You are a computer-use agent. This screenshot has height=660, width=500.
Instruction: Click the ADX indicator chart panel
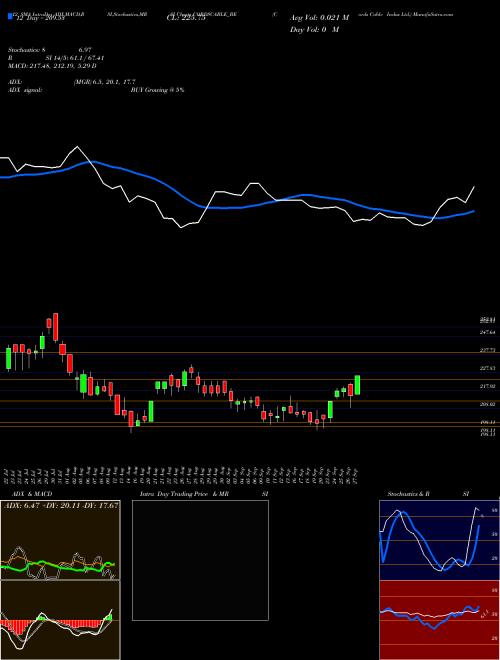(60, 540)
